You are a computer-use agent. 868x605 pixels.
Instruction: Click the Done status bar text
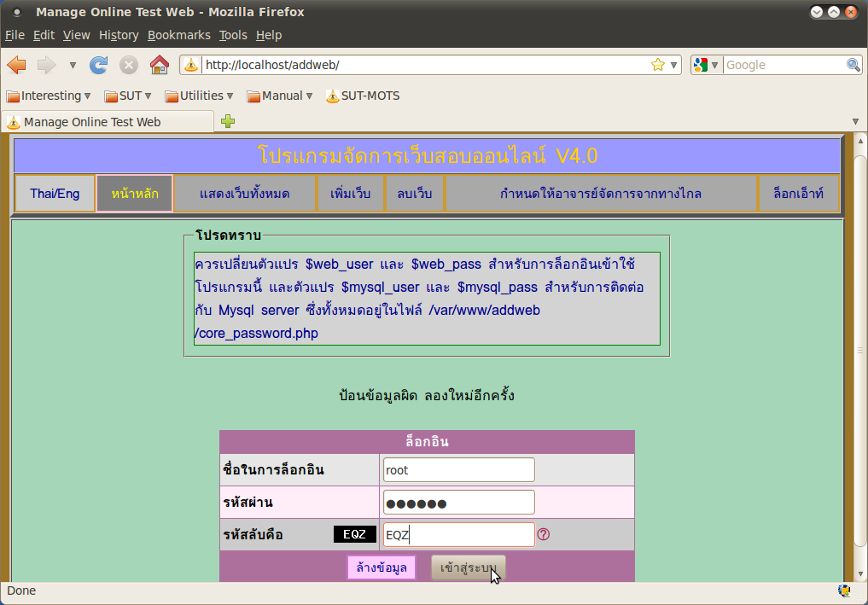point(21,590)
